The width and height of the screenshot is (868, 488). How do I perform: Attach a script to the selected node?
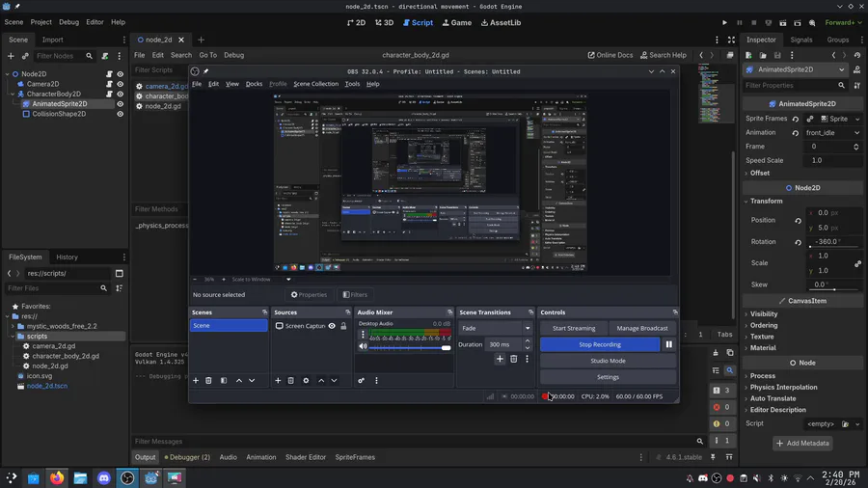pos(104,56)
